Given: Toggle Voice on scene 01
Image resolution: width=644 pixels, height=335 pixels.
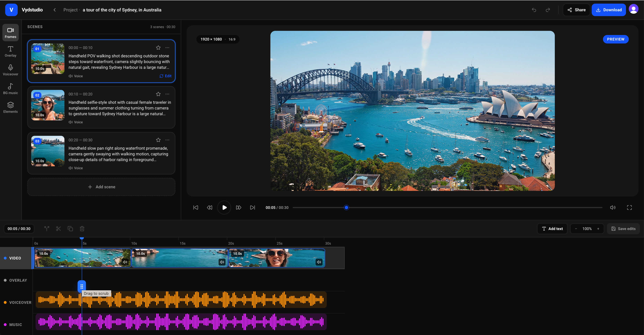Looking at the screenshot, I should (76, 76).
